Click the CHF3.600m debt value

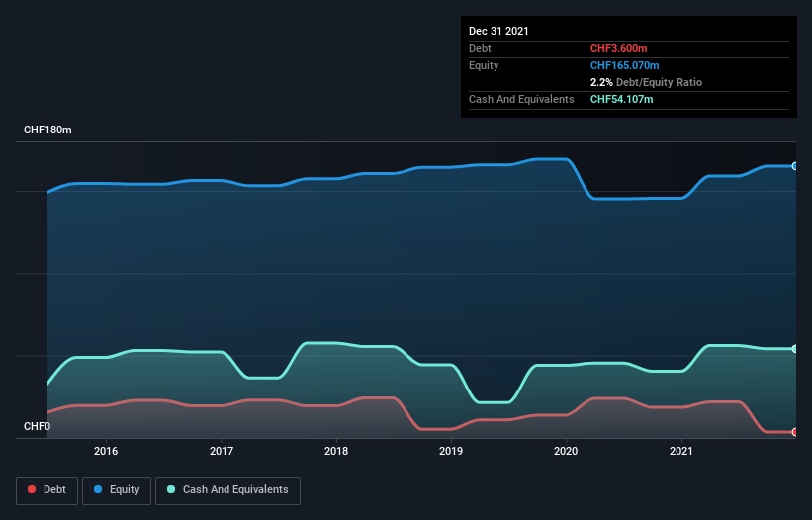(619, 48)
